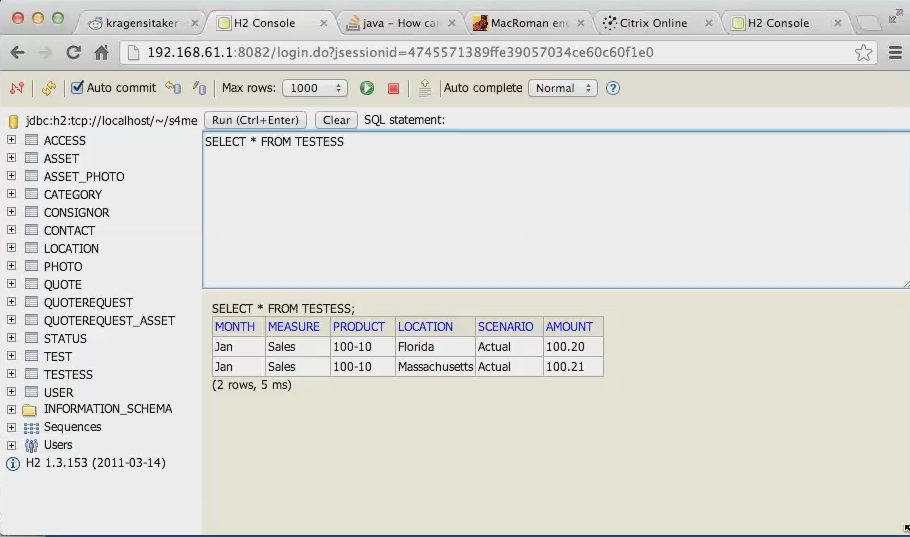Expand the QUOTEREQUEST table node
Viewport: 910px width, 537px height.
[x=11, y=301]
